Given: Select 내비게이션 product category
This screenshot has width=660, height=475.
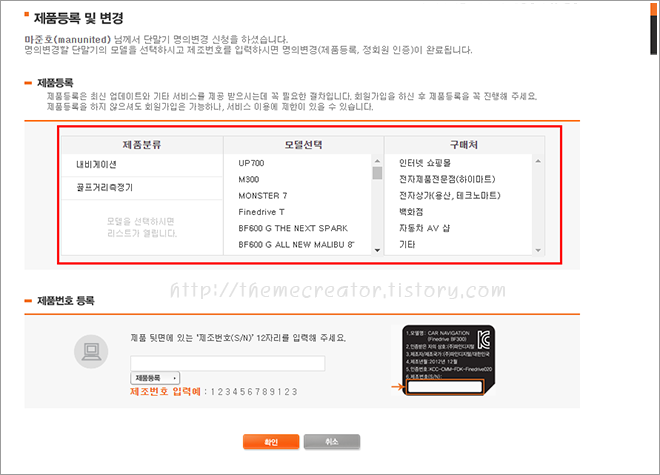Looking at the screenshot, I should (142, 165).
